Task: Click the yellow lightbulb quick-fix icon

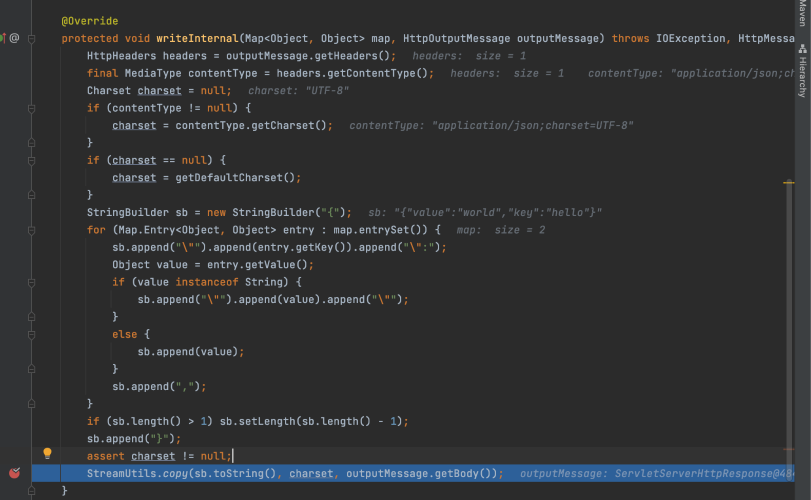Action: (x=46, y=455)
